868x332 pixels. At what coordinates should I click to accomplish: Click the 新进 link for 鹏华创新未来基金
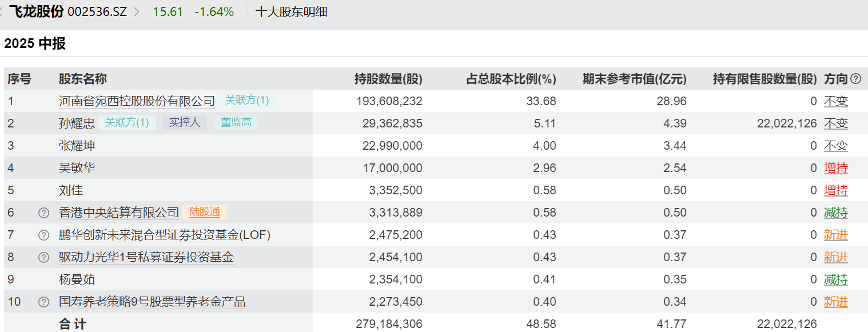(836, 234)
